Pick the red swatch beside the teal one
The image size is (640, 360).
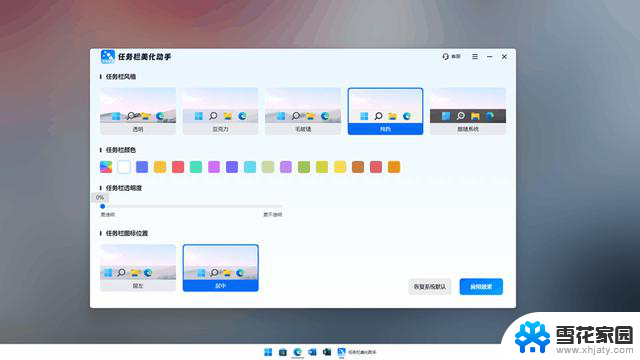178,167
